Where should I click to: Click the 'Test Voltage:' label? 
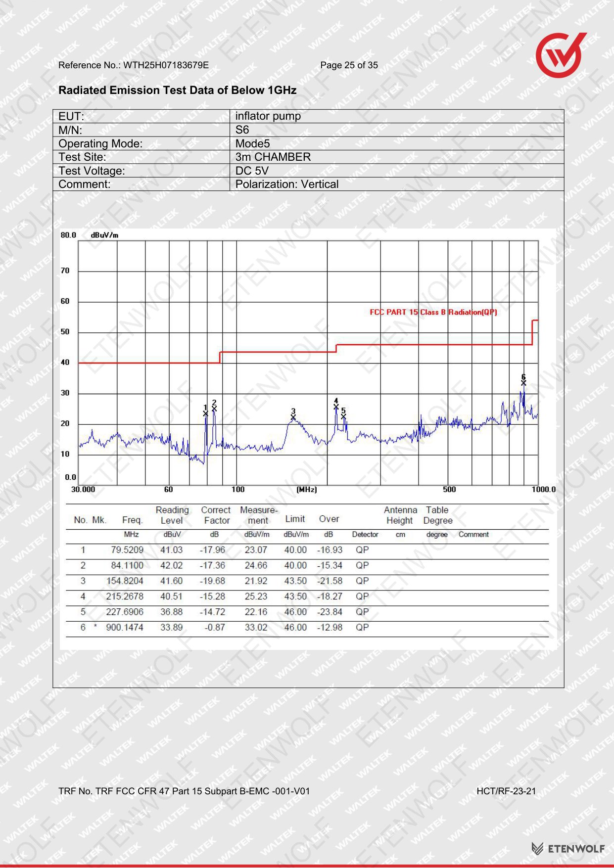pos(92,171)
